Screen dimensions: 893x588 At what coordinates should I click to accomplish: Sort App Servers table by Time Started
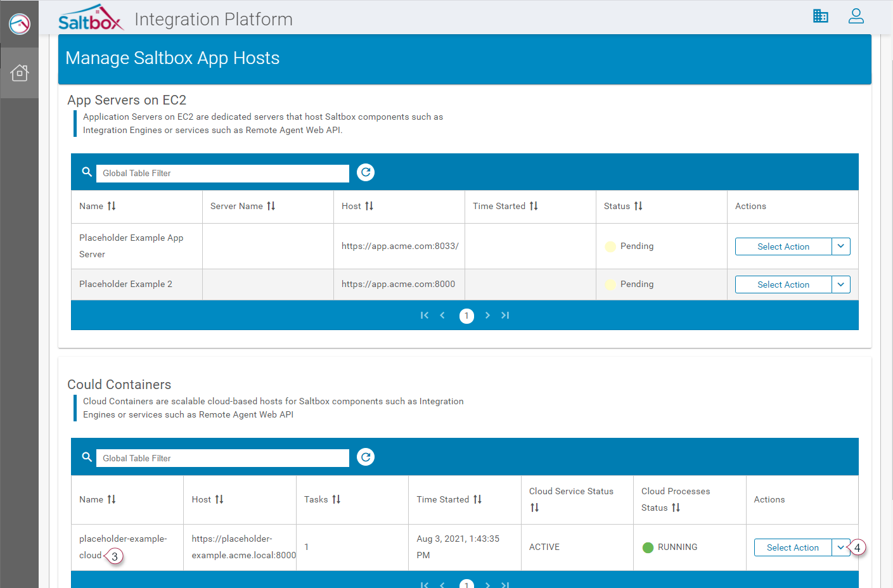click(534, 206)
